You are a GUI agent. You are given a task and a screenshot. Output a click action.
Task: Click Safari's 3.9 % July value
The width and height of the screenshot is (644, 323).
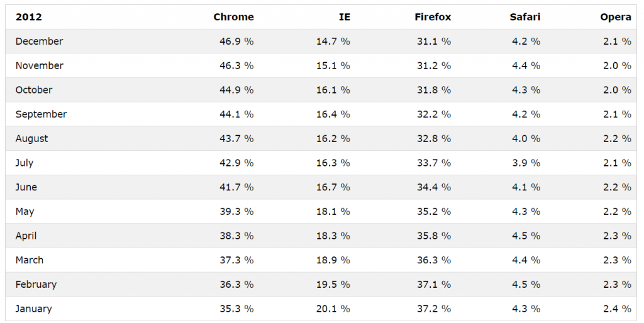pyautogui.click(x=526, y=163)
